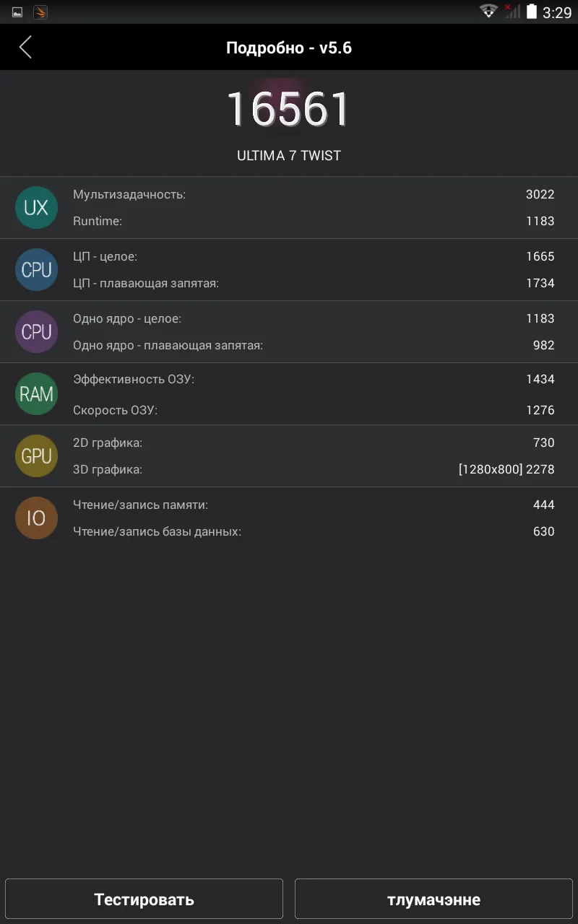Select the Мультизадачность score row

pos(314,194)
